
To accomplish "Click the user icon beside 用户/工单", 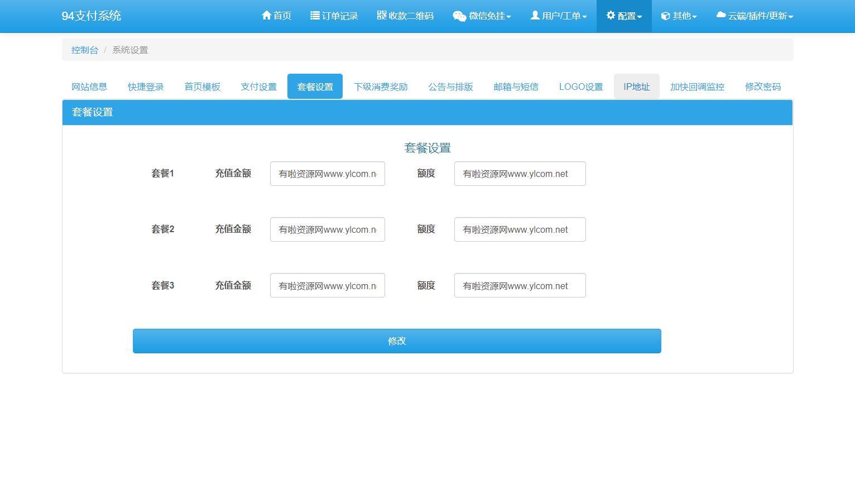I will pyautogui.click(x=535, y=15).
